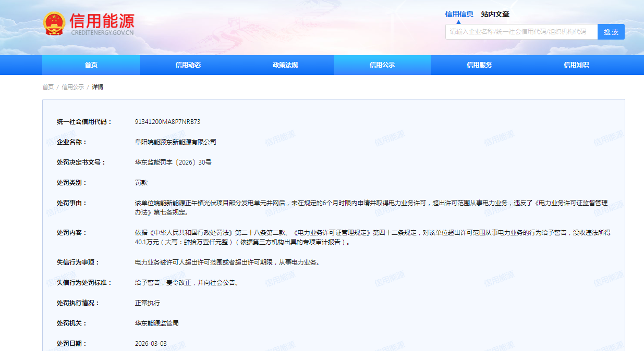
Task: Select the 信用信息 search tab
Action: point(459,14)
